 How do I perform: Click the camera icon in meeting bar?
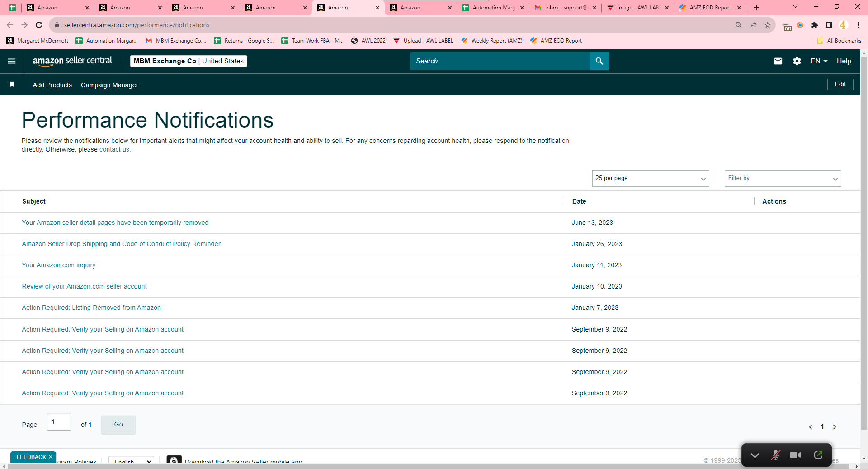[795, 455]
